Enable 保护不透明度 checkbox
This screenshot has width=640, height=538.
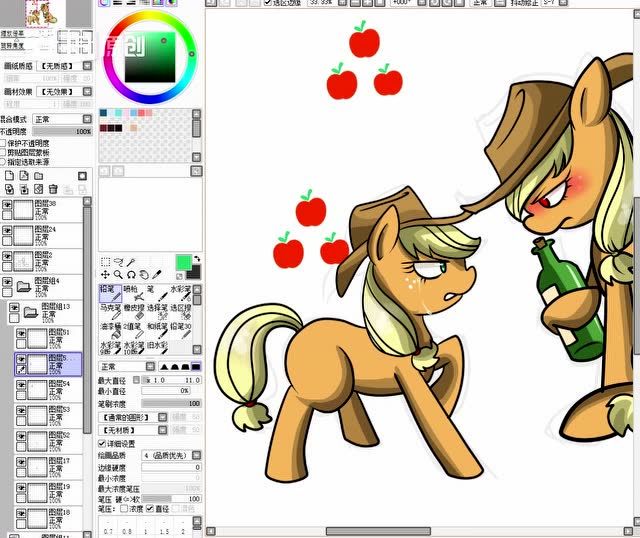click(x=3, y=143)
